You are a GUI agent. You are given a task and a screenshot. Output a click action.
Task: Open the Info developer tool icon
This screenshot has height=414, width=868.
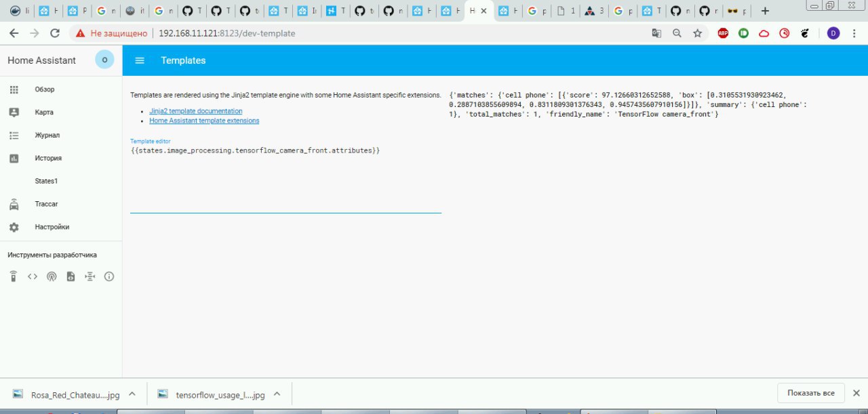click(109, 276)
